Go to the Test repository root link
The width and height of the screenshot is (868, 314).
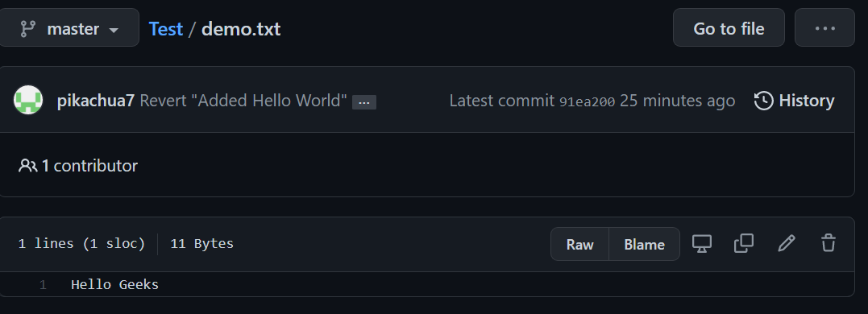pos(165,29)
